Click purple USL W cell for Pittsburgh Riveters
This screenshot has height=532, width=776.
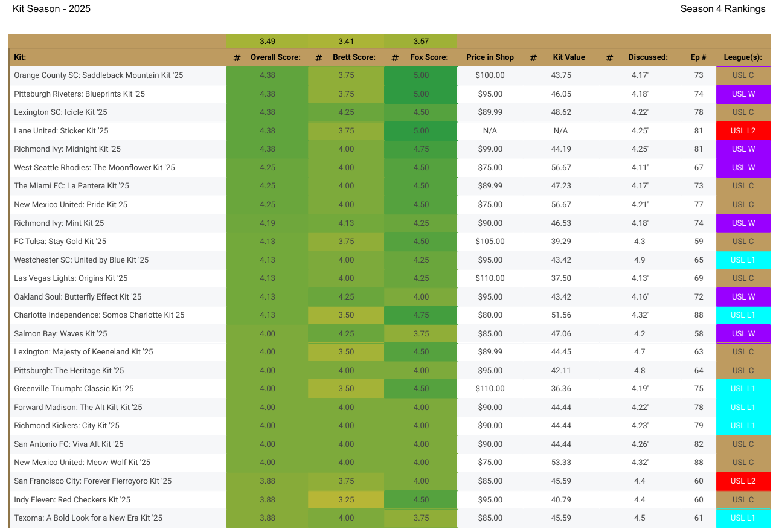point(743,94)
